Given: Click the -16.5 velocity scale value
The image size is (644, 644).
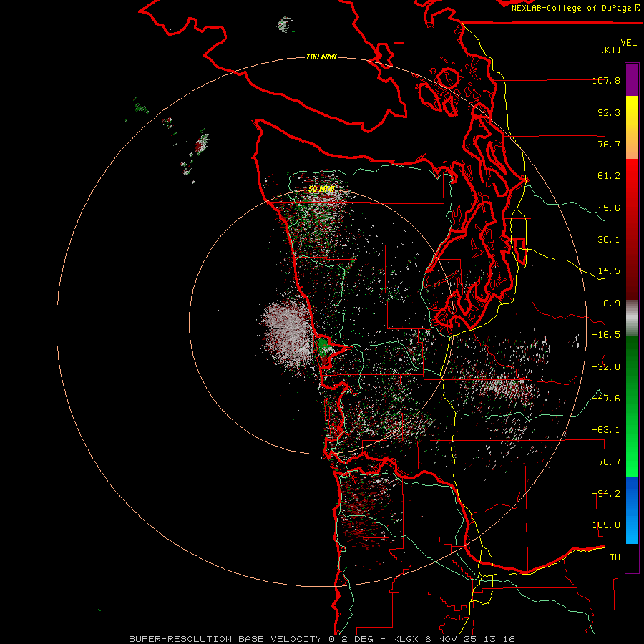Looking at the screenshot, I should point(606,335).
